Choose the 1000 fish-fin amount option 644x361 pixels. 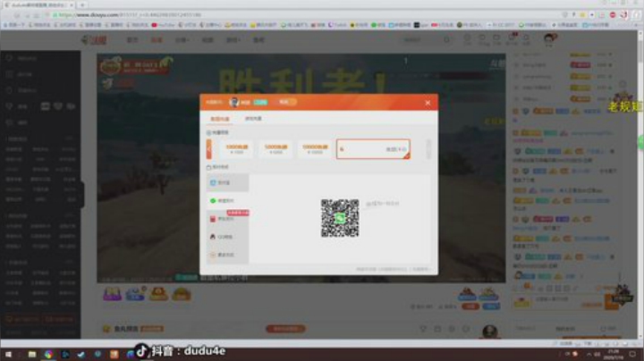(x=236, y=149)
